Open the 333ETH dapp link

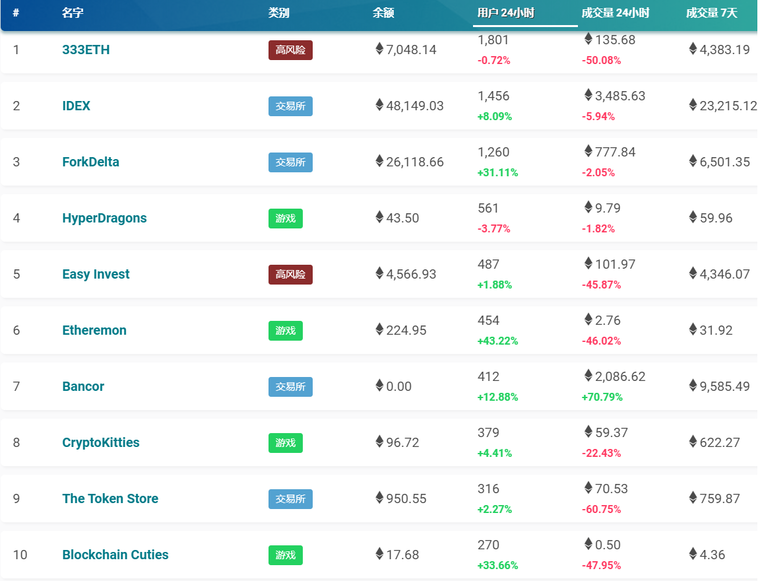(x=86, y=49)
